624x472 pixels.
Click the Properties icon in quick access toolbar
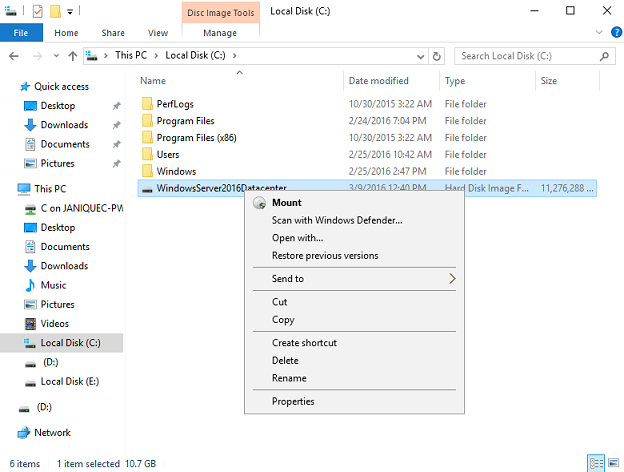coord(37,11)
